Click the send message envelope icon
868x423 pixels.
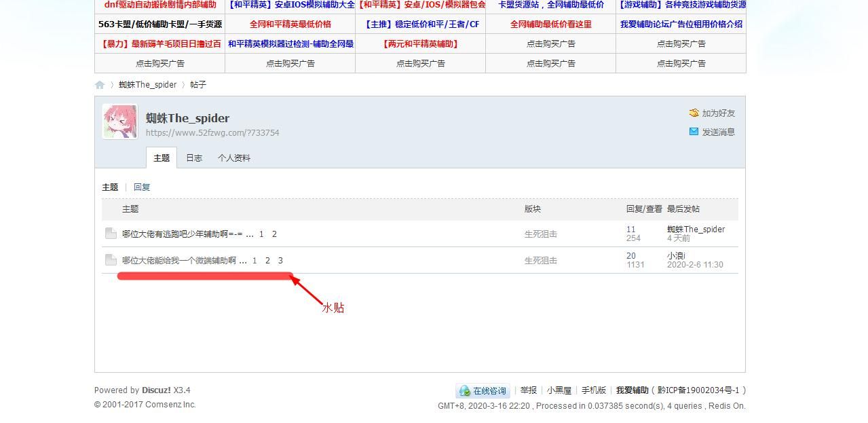tap(694, 132)
